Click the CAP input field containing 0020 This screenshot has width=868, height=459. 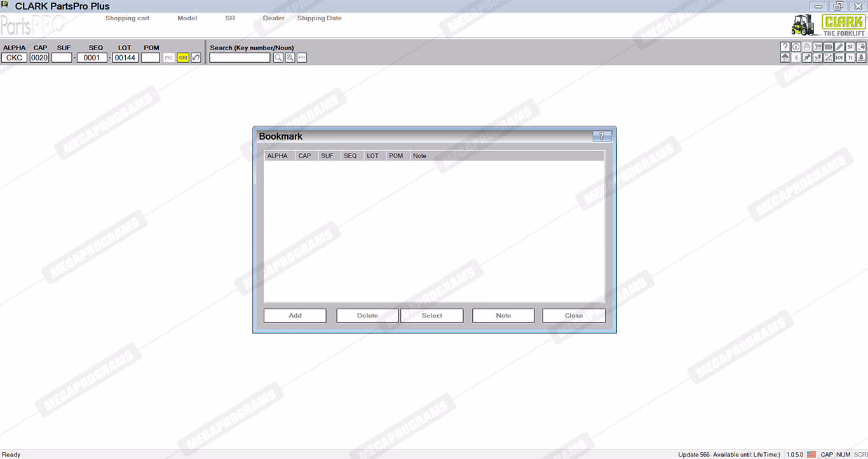tap(39, 58)
